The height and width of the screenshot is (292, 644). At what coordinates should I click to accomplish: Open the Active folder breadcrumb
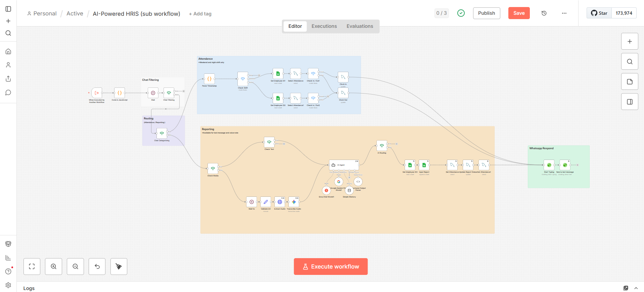[75, 13]
